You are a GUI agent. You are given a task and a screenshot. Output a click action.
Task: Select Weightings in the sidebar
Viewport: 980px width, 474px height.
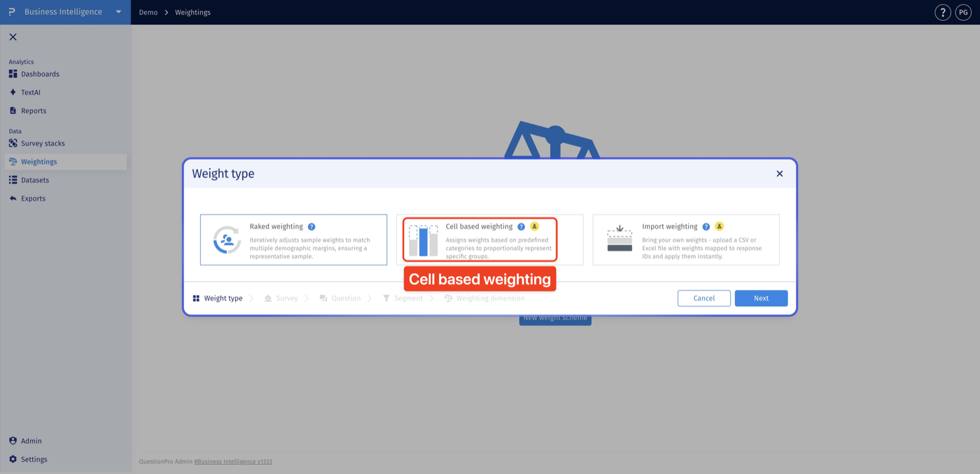pyautogui.click(x=66, y=162)
